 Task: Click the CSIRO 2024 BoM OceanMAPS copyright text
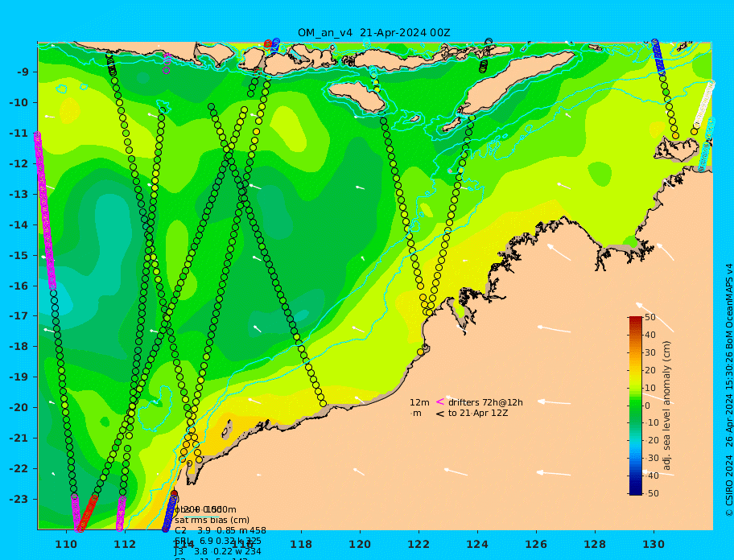[729, 390]
